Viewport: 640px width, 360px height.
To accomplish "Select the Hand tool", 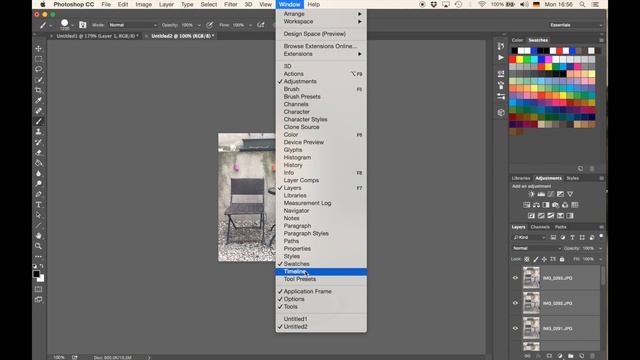I will click(38, 236).
